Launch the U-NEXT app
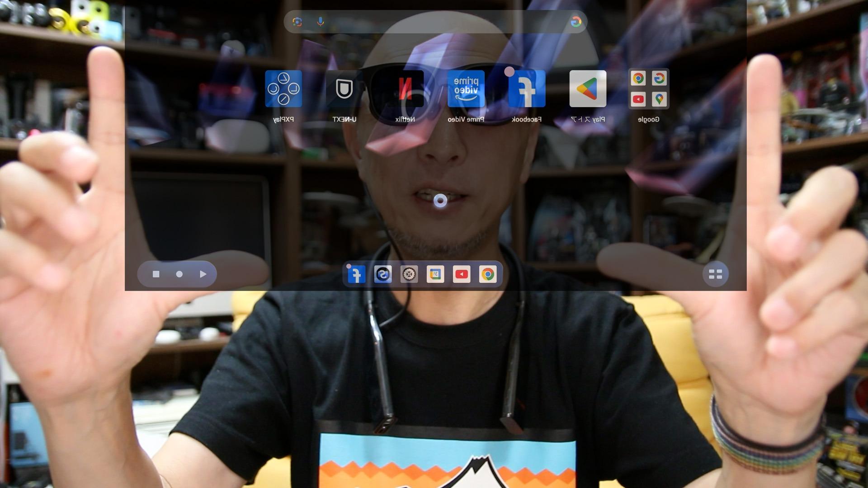This screenshot has width=868, height=488. (344, 89)
